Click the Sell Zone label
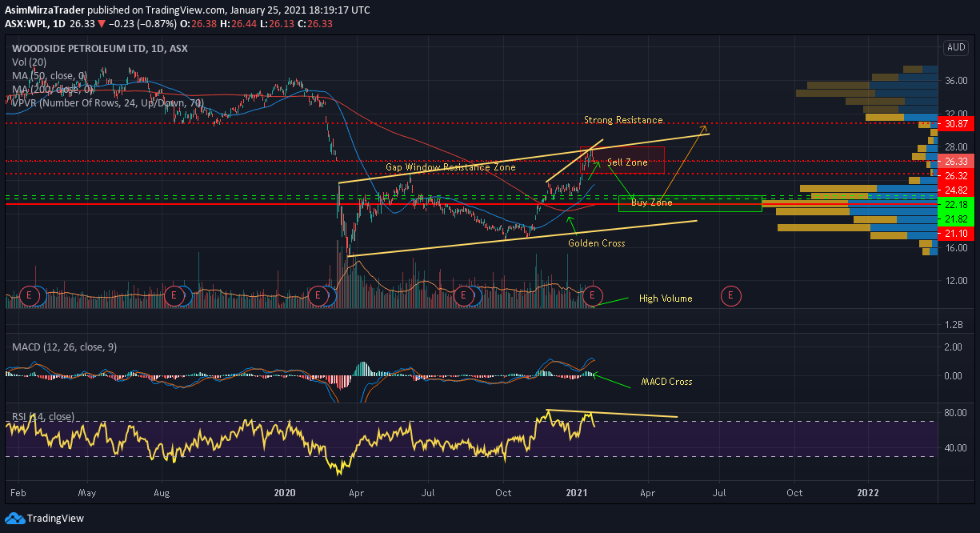The width and height of the screenshot is (980, 533). pyautogui.click(x=627, y=162)
